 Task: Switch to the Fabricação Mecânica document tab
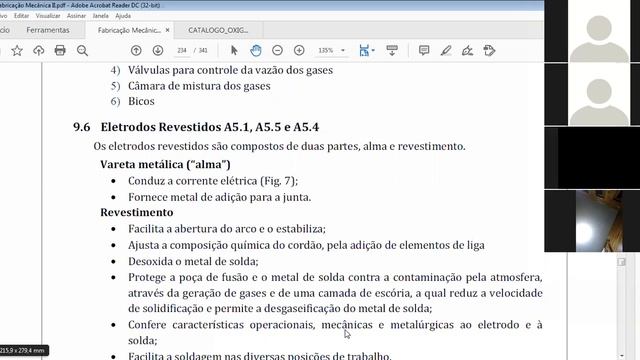tap(129, 30)
